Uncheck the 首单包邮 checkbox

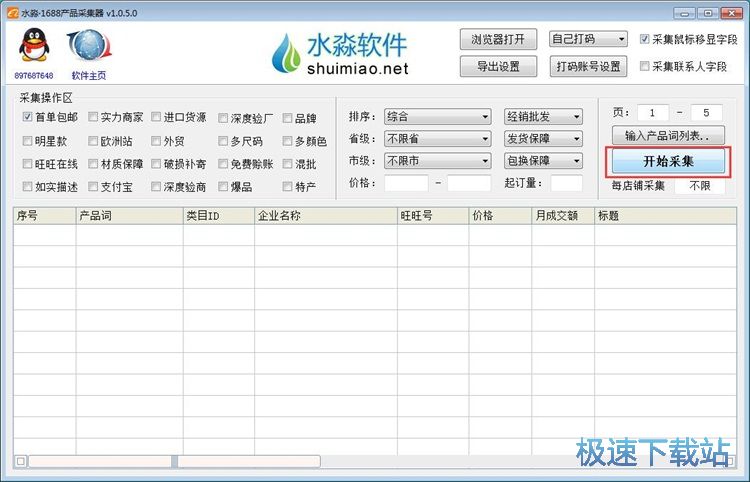[x=27, y=117]
